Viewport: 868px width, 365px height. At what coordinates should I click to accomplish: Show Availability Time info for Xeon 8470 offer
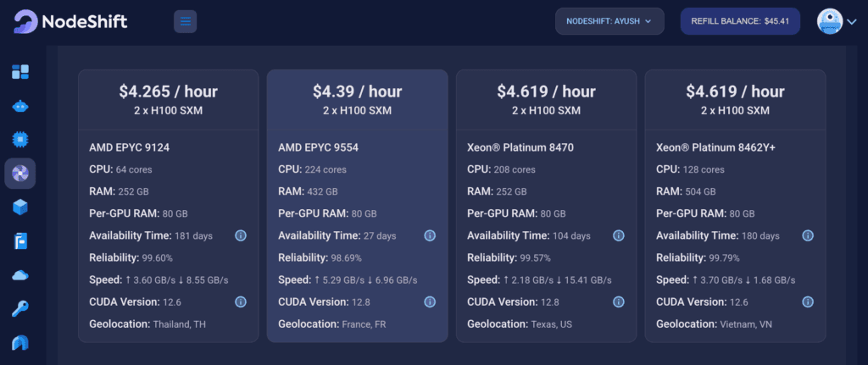(x=618, y=235)
